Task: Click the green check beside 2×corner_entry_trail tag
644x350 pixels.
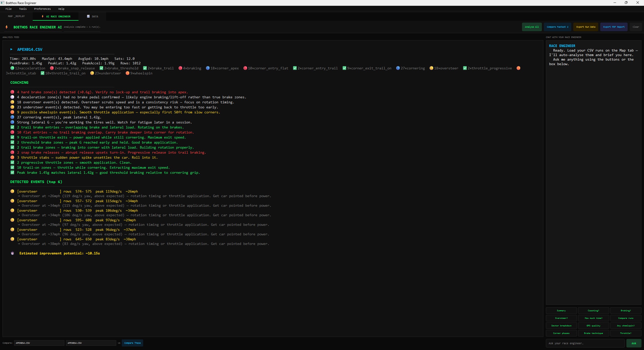Action: click(x=295, y=68)
